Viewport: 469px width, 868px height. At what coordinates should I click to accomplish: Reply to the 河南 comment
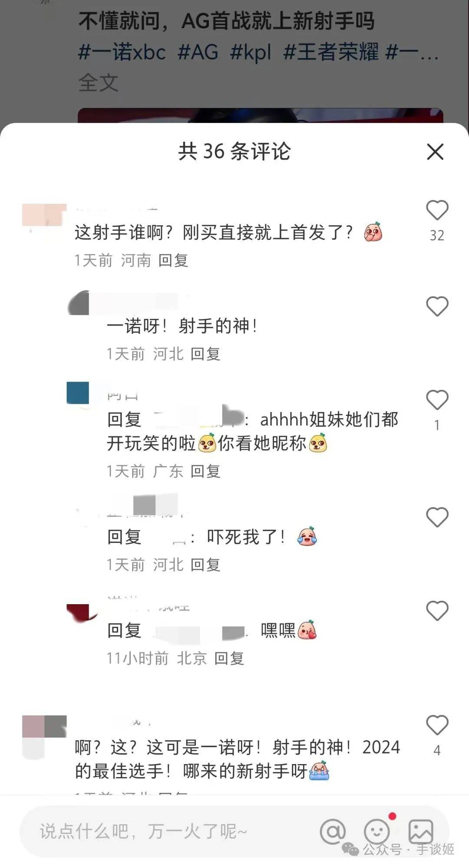pyautogui.click(x=173, y=260)
